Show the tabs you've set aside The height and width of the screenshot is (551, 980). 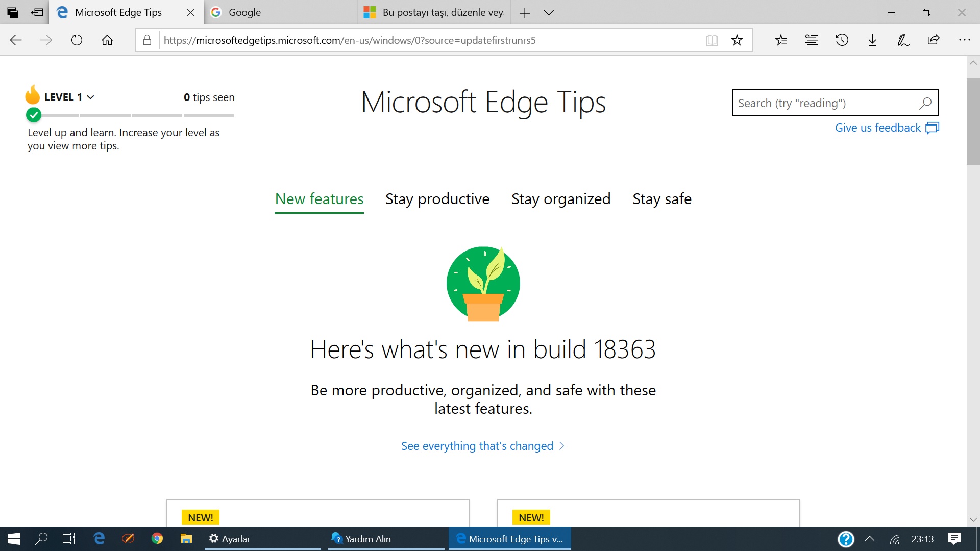(13, 12)
